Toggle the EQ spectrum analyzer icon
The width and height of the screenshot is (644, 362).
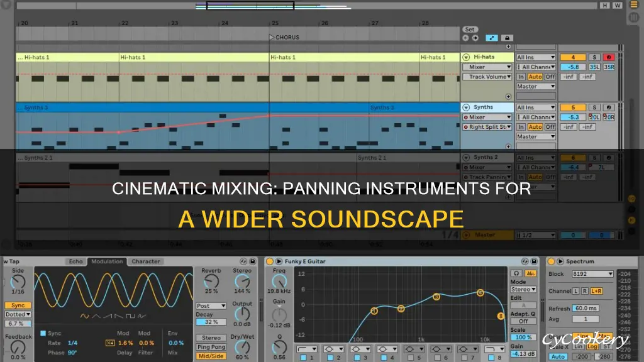(530, 273)
